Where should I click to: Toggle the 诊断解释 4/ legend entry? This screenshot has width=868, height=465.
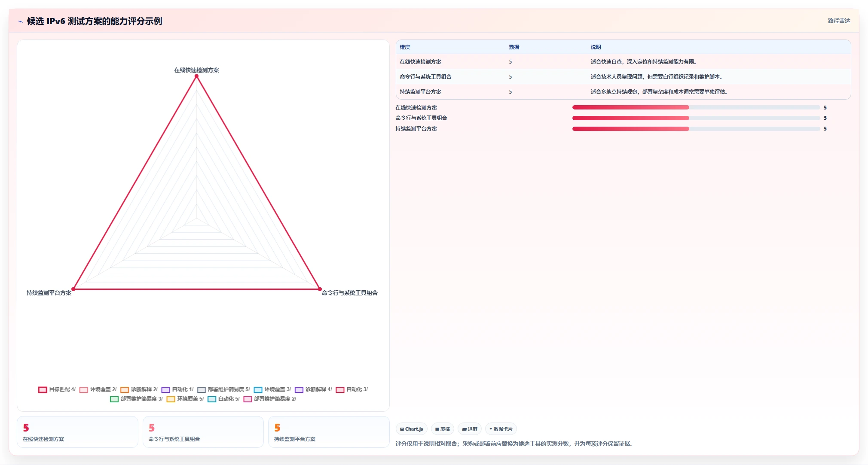313,389
